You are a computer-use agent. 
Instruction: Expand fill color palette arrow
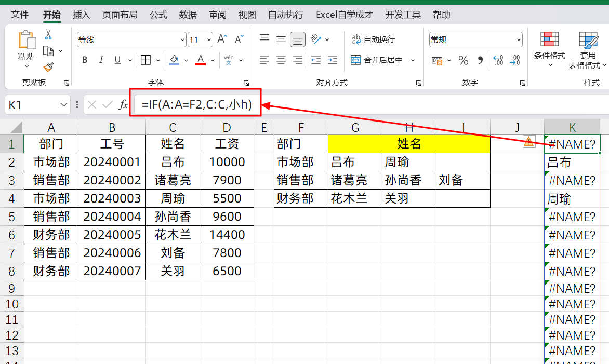pyautogui.click(x=186, y=61)
